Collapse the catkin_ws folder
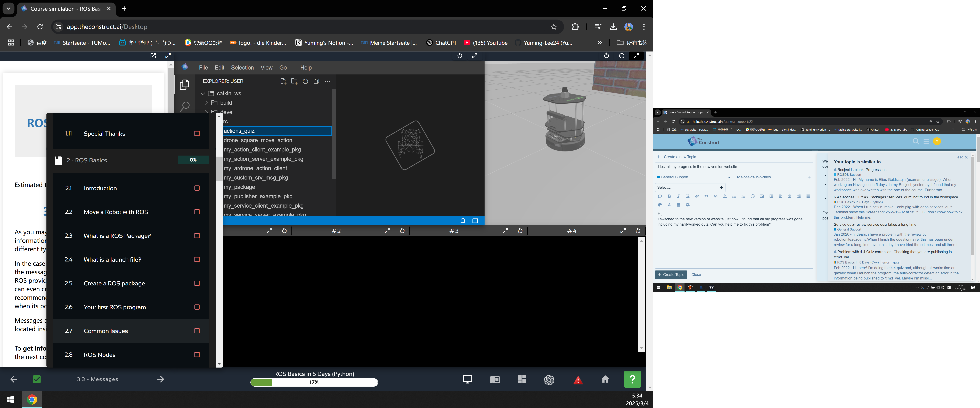980x408 pixels. [203, 93]
